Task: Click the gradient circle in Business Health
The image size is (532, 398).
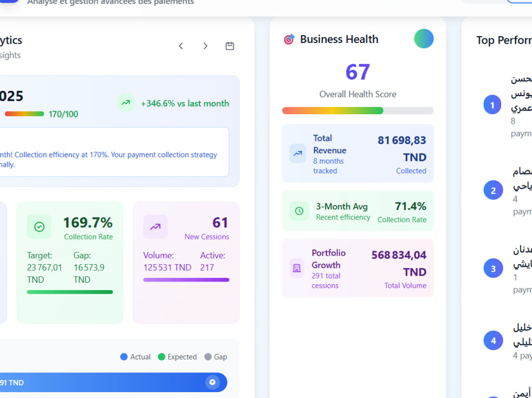Action: click(x=424, y=39)
